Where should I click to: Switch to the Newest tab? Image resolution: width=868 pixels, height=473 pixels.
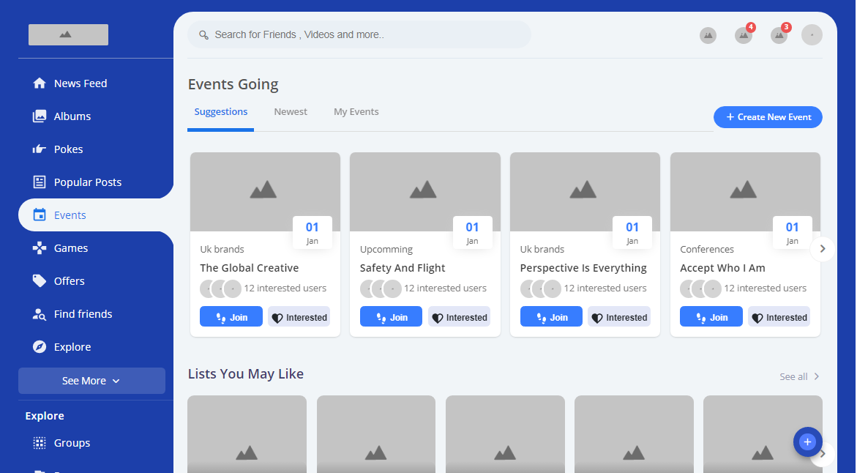[291, 112]
